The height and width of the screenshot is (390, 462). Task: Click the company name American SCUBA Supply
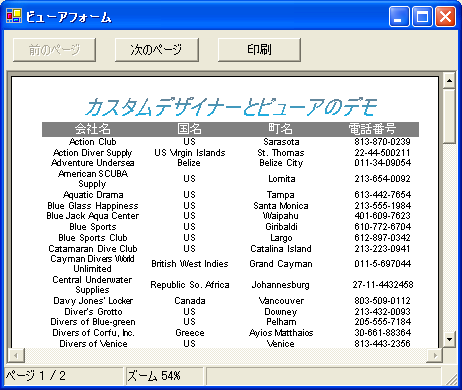[x=93, y=179]
